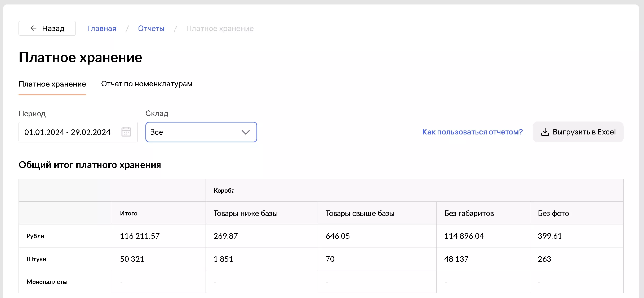Select the Штуки row label
Screen dimensions: 644x298
coord(36,259)
